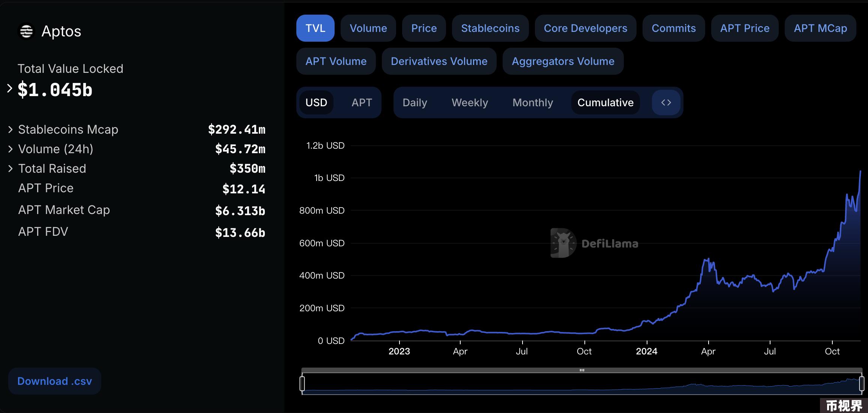The height and width of the screenshot is (413, 868).
Task: Download the .csv data file
Action: click(55, 381)
